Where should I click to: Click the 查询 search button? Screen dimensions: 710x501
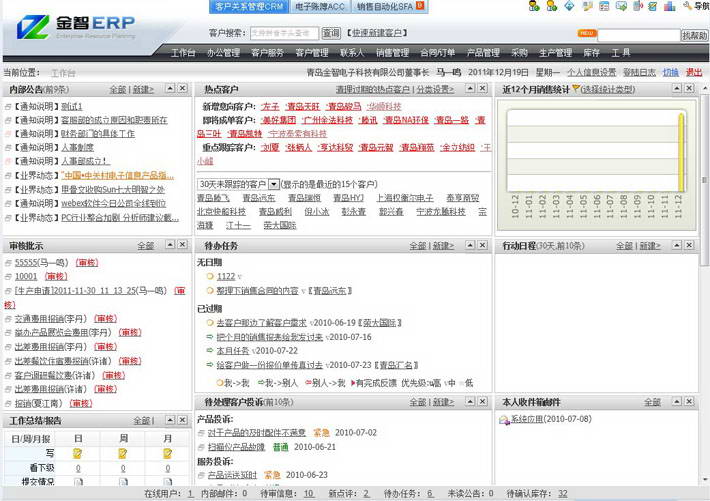[x=331, y=33]
